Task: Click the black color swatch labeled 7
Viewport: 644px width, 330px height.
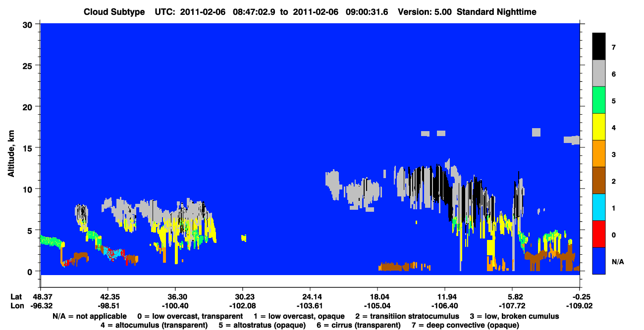Action: pyautogui.click(x=599, y=47)
